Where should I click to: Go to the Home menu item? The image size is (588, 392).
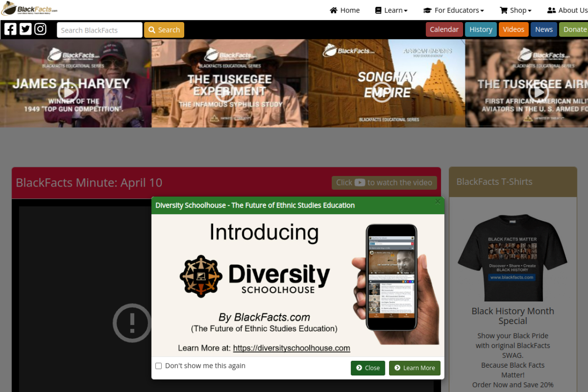pos(345,10)
